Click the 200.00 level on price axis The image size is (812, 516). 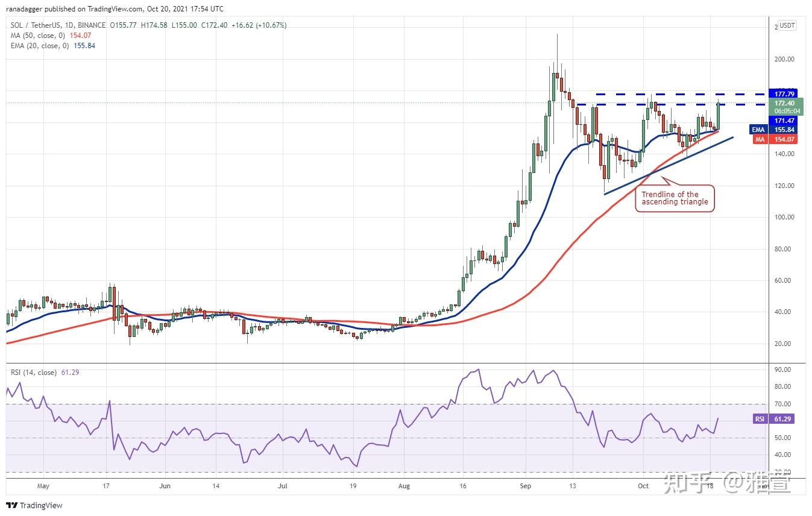tap(784, 59)
